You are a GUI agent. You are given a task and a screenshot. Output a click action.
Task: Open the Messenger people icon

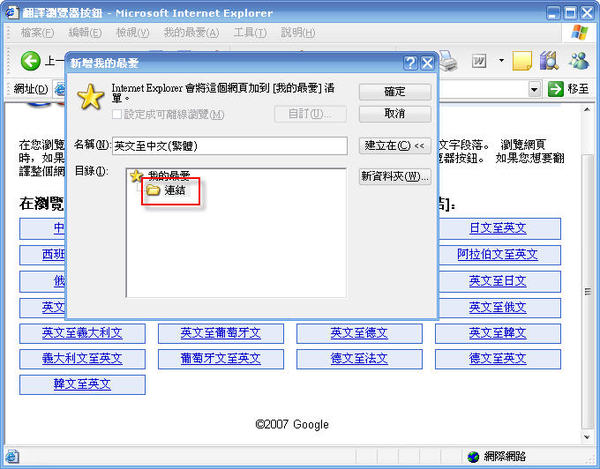pyautogui.click(x=579, y=61)
